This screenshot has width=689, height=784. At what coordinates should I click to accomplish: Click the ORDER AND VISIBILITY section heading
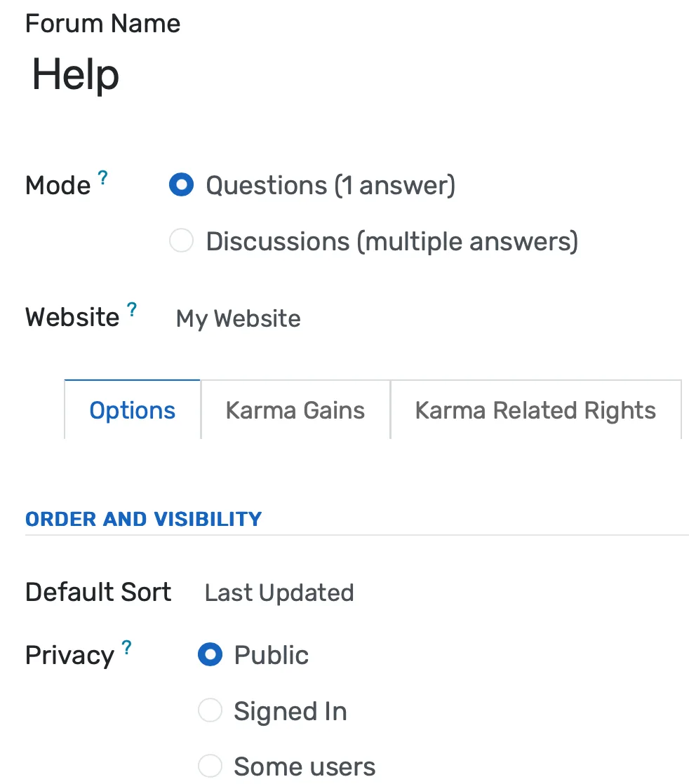tap(143, 519)
